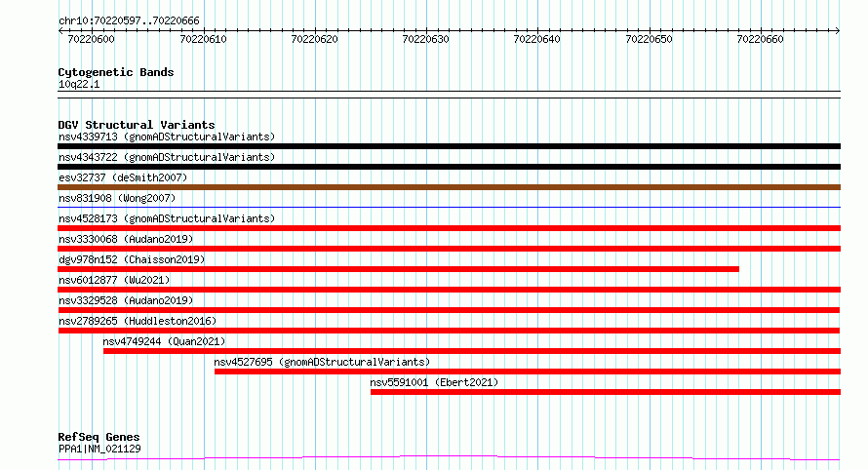Click the red nsv4527695 variant bar
This screenshot has height=470, width=868.
[x=528, y=372]
